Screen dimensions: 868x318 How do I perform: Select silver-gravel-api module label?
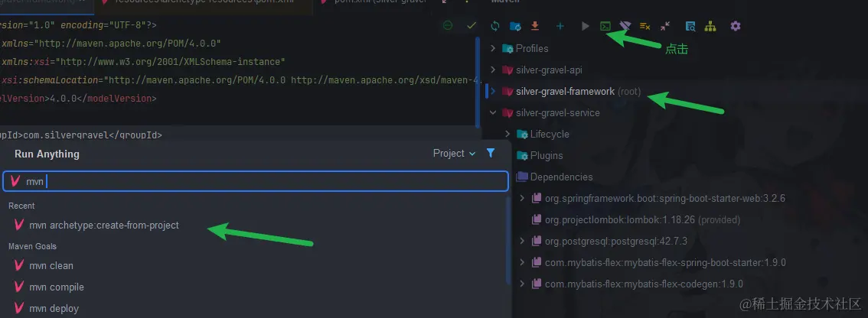point(549,70)
